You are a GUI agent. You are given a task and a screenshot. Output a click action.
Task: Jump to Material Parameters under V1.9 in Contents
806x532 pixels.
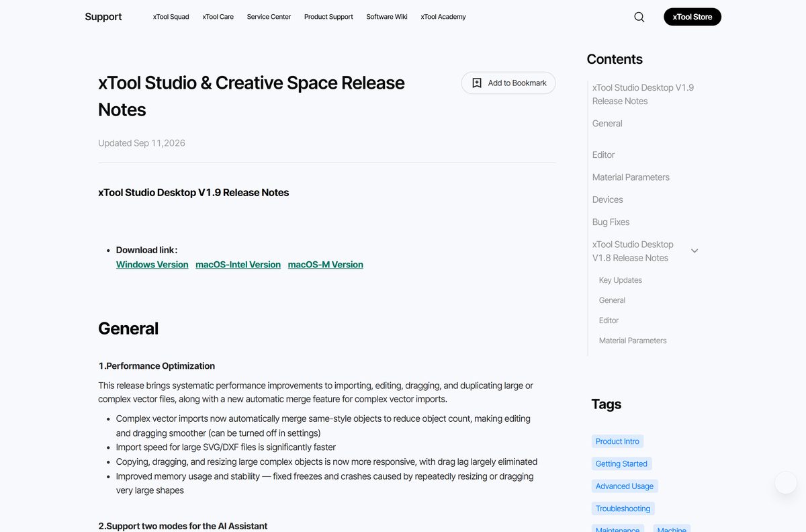[631, 177]
